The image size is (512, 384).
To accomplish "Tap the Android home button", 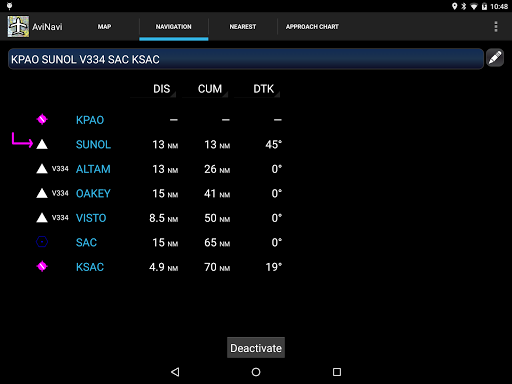I will (x=256, y=372).
